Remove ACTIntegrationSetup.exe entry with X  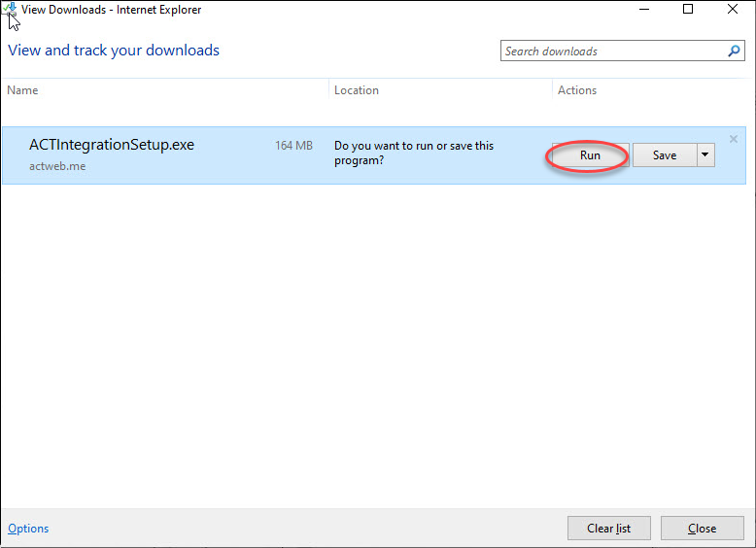pos(734,139)
